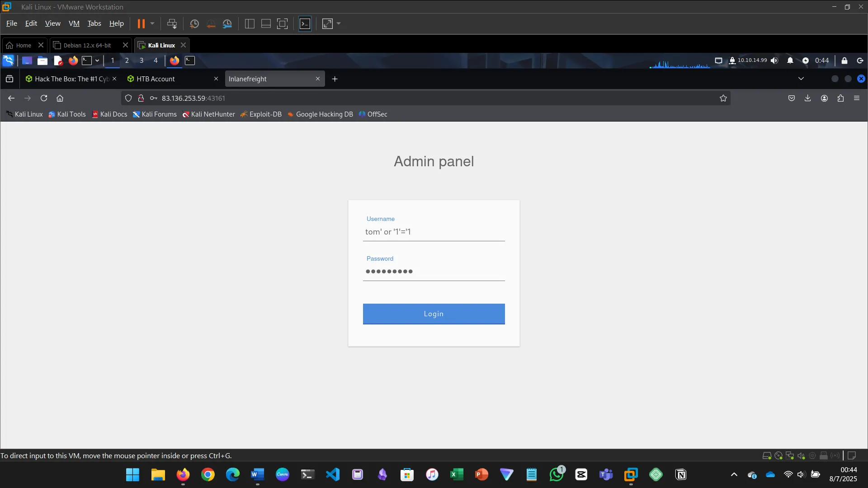The width and height of the screenshot is (868, 488).
Task: Toggle VMware pause virtual machine button
Action: tap(141, 24)
